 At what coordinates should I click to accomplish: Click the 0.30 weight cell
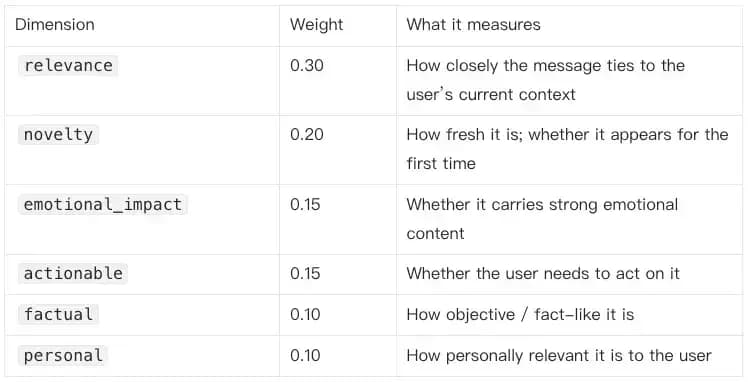(x=307, y=66)
